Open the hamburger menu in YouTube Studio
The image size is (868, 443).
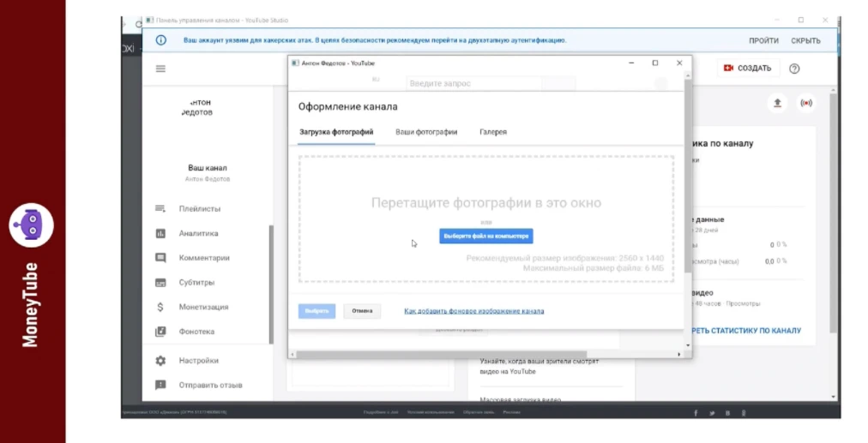[160, 69]
